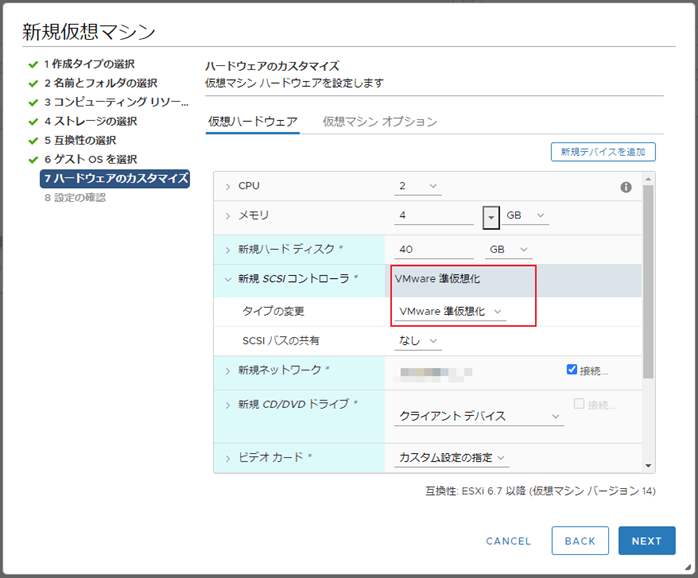Expand the 新規ハード ディスク row

click(228, 250)
